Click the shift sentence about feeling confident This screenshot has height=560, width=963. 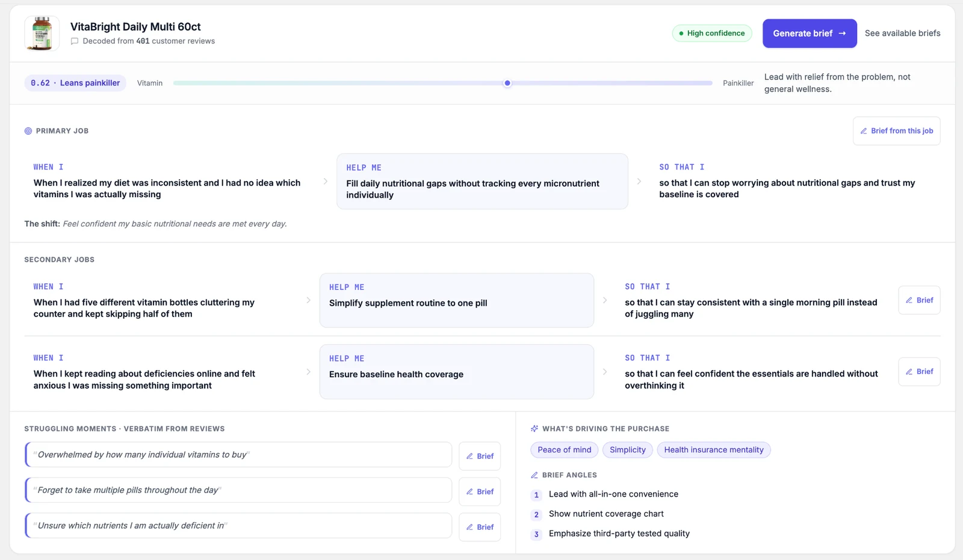pos(175,224)
